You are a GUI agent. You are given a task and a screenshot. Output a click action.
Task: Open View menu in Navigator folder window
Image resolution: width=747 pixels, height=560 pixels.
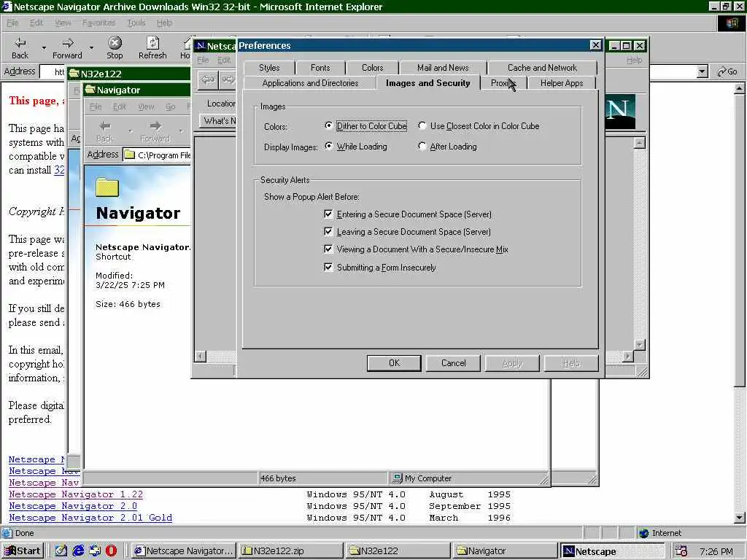click(146, 106)
